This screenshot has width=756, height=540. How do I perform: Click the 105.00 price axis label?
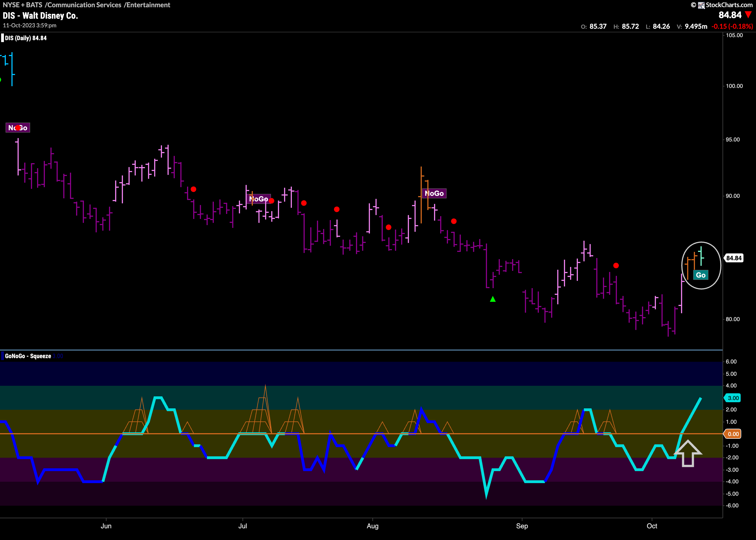click(x=734, y=35)
